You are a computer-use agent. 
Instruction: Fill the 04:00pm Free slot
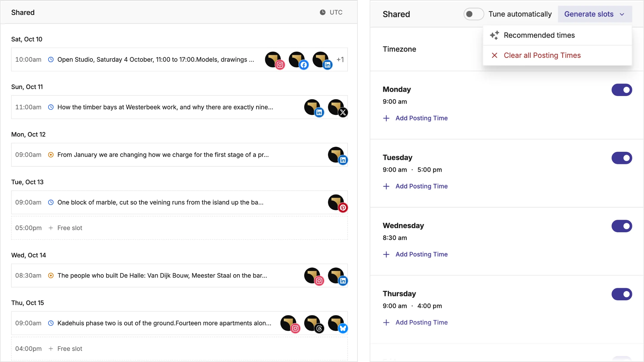coord(179,349)
